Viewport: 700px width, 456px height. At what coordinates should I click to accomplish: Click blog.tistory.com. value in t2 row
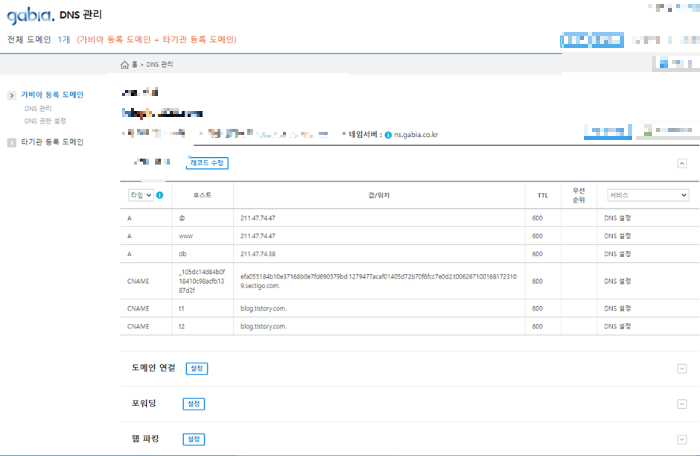click(263, 326)
